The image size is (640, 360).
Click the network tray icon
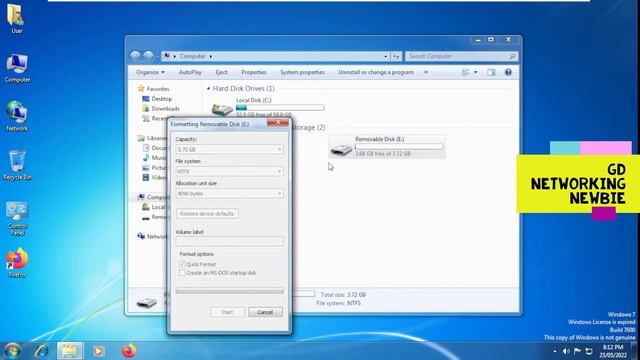point(589,351)
